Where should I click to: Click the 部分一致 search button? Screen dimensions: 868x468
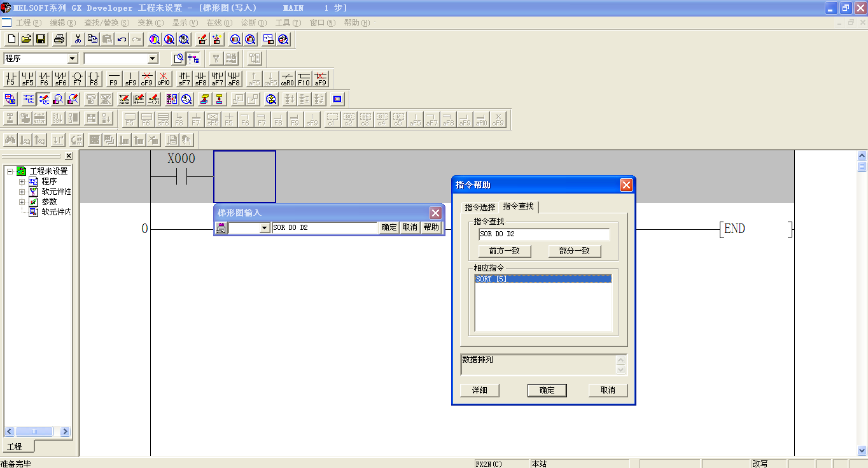574,251
